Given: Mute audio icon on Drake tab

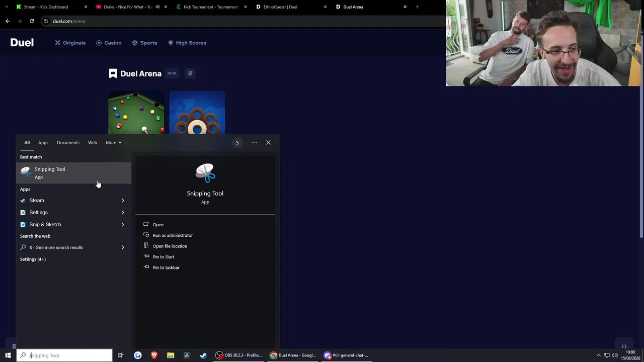Looking at the screenshot, I should [x=157, y=7].
